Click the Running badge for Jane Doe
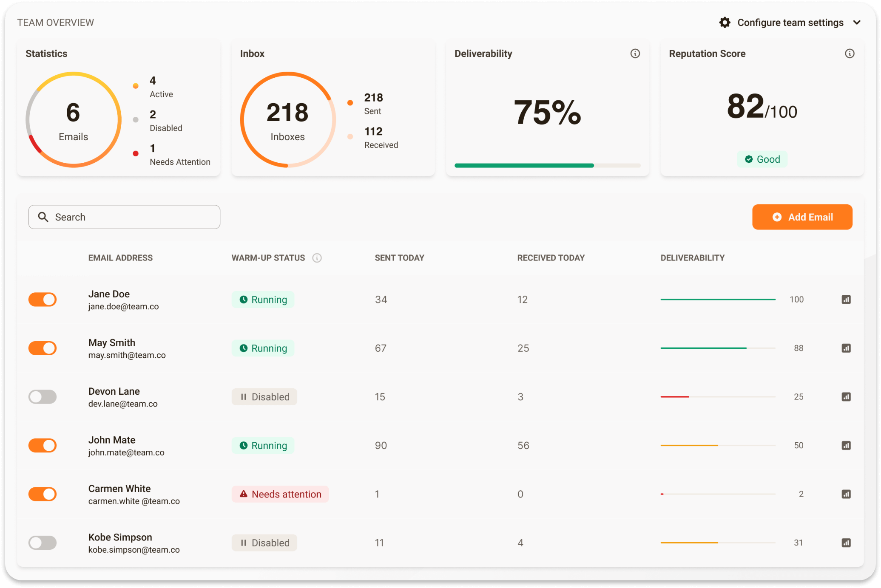881x588 pixels. 263,300
